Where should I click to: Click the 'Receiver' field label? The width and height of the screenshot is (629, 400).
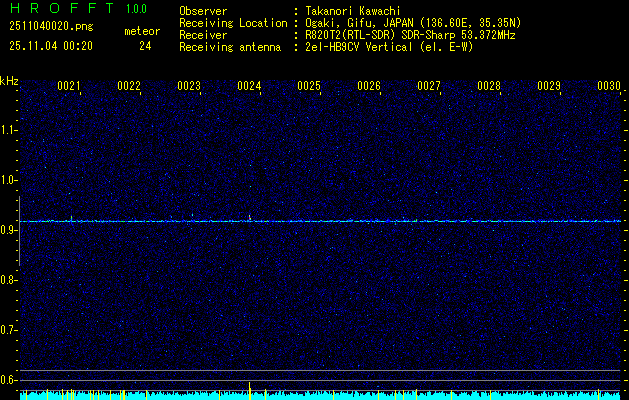click(203, 35)
